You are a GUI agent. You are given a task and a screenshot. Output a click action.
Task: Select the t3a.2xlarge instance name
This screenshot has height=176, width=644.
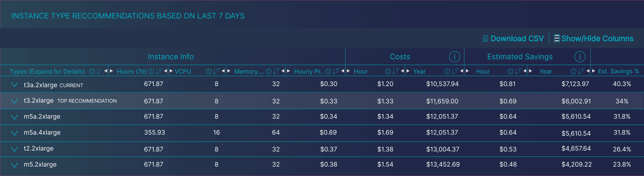click(x=41, y=85)
